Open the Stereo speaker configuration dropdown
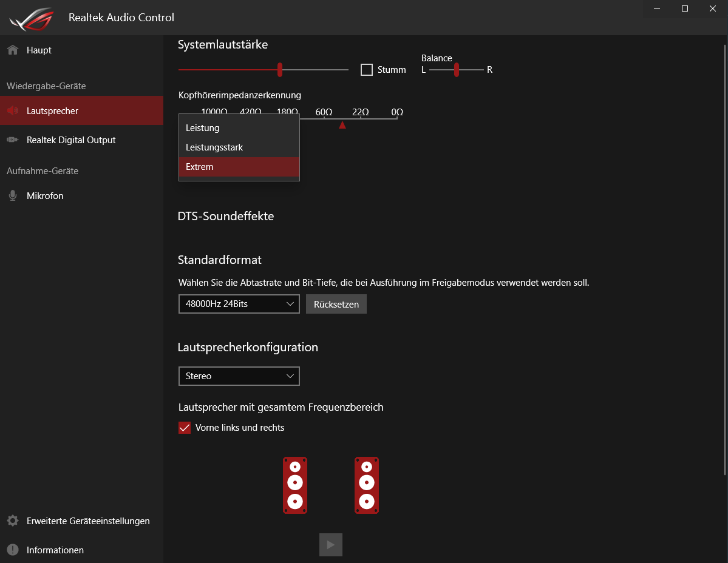The image size is (728, 563). pyautogui.click(x=239, y=376)
